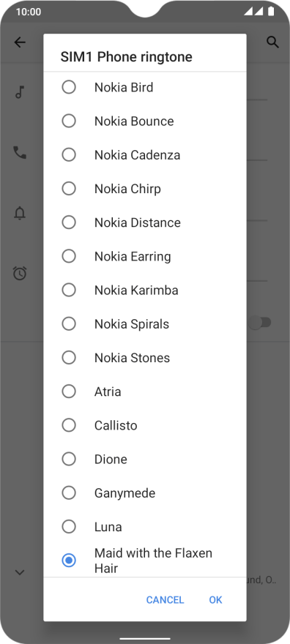Viewport: 290px width, 644px height.
Task: Toggle the switch behind the dialog
Action: [259, 323]
